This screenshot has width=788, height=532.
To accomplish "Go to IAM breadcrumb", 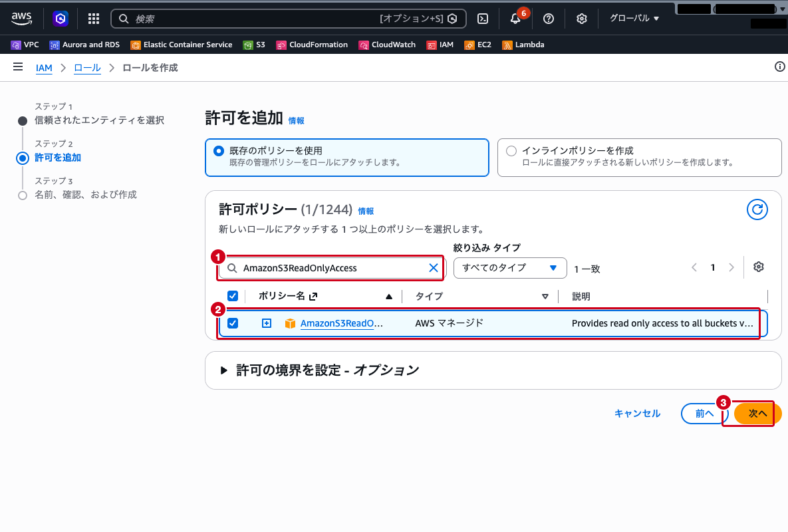I will point(44,68).
